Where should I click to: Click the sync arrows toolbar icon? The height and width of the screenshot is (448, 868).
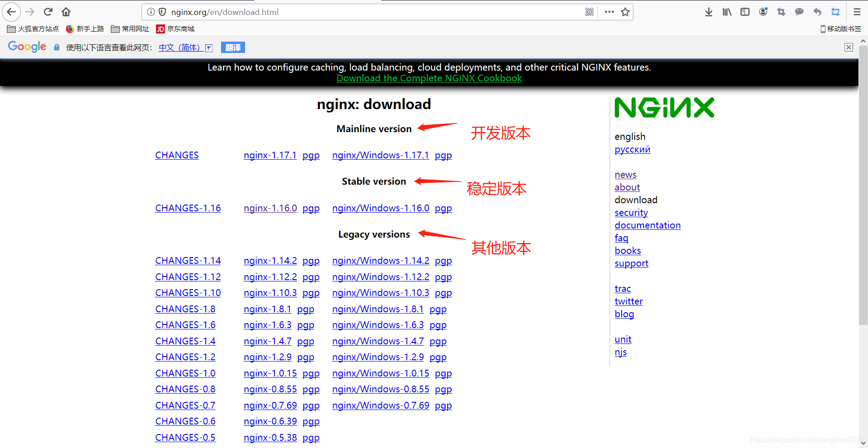pyautogui.click(x=835, y=12)
